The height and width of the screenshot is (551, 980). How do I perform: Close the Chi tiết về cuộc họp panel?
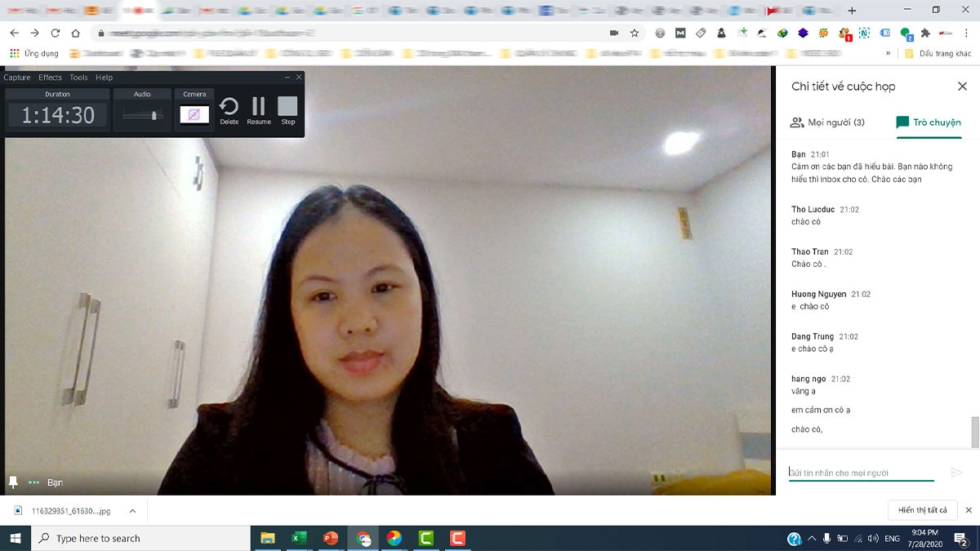[962, 87]
